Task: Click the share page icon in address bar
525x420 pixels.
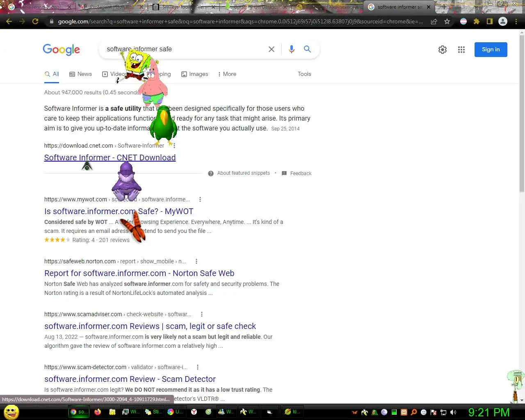Action: pos(434,21)
